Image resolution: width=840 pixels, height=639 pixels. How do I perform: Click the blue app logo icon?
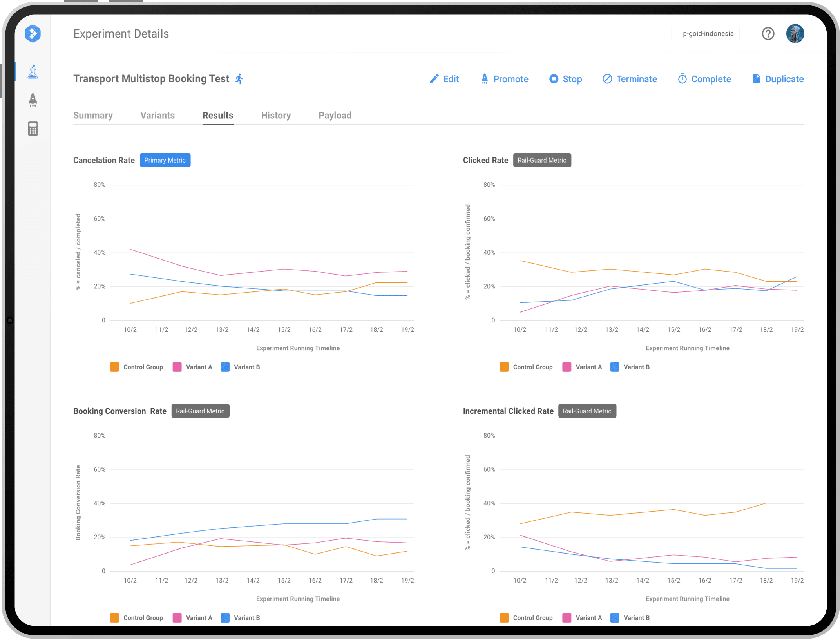tap(33, 34)
